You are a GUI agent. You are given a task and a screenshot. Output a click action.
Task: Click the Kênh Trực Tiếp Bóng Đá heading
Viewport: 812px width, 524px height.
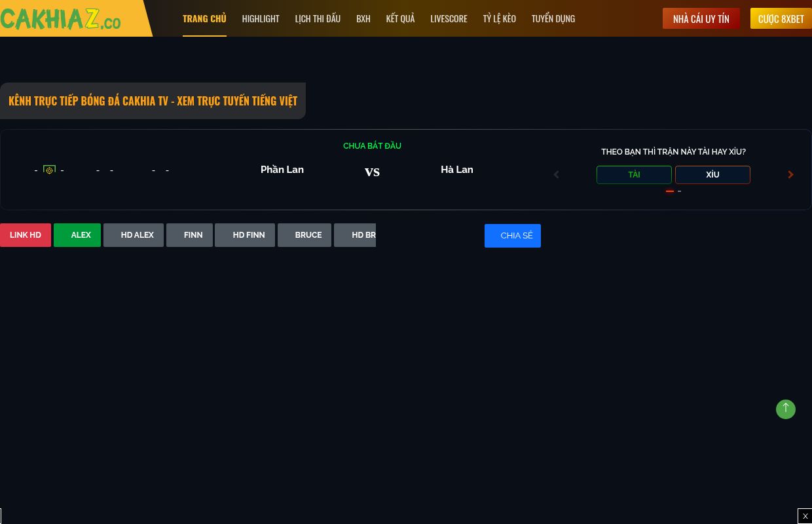click(x=153, y=101)
